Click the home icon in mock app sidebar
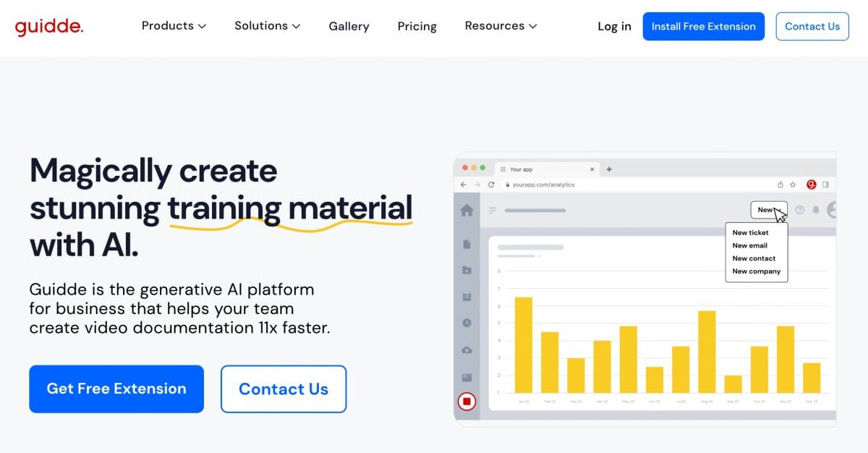This screenshot has height=453, width=868. pos(467,210)
